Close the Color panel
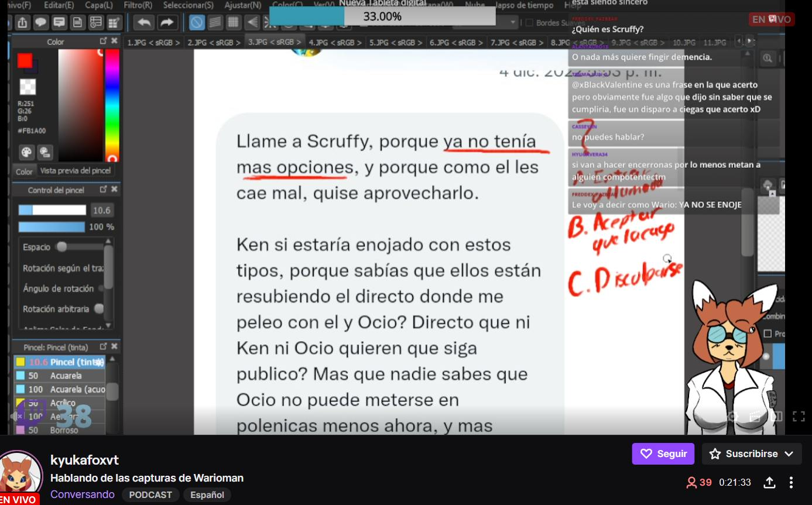Viewport: 812px width, 505px height. tap(114, 41)
